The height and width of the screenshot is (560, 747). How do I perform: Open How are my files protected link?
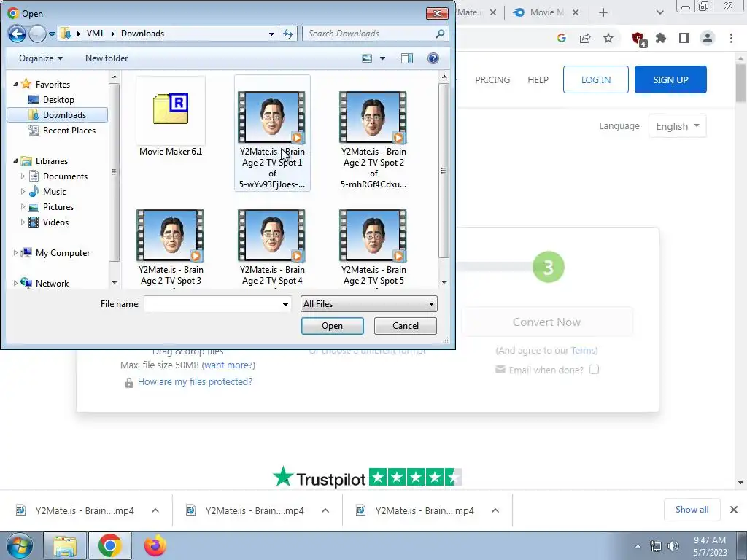(x=195, y=382)
